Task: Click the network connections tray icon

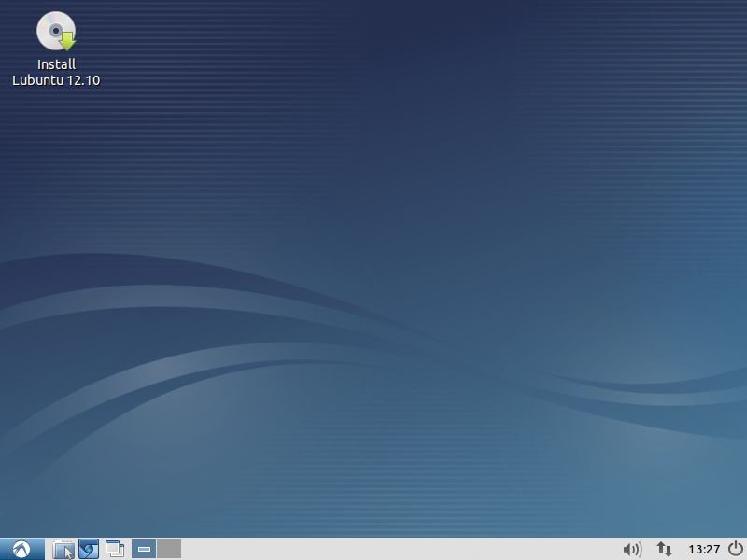Action: (x=665, y=549)
